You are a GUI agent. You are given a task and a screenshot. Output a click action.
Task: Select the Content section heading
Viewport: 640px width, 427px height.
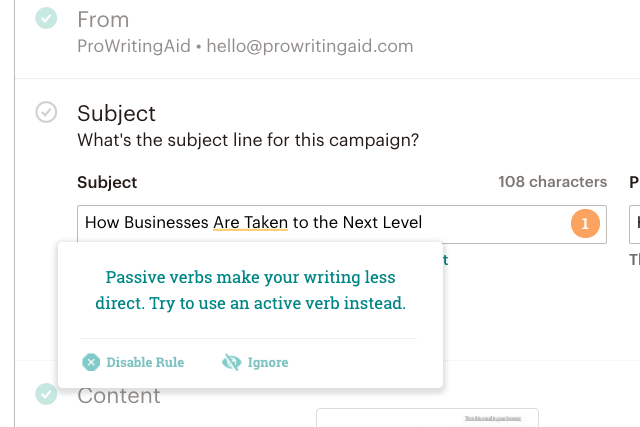[119, 396]
